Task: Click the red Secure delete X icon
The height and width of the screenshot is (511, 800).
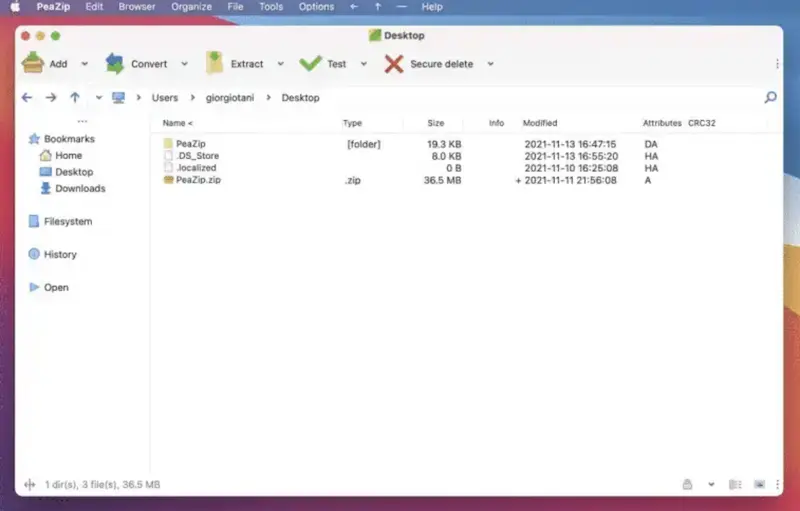Action: coord(394,64)
